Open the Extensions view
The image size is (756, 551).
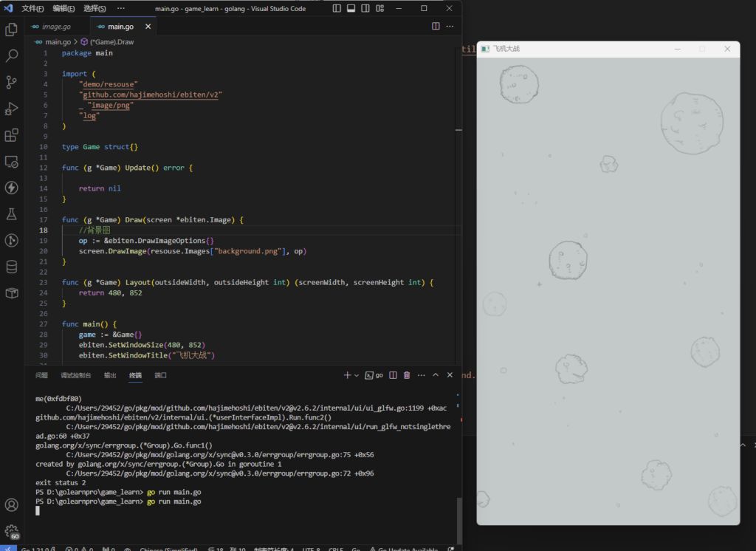[x=12, y=135]
